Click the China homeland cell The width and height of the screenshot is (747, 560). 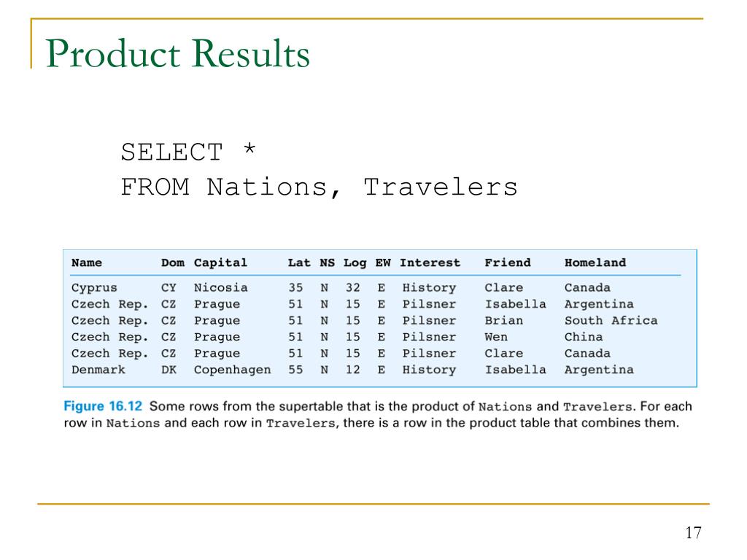pyautogui.click(x=584, y=337)
